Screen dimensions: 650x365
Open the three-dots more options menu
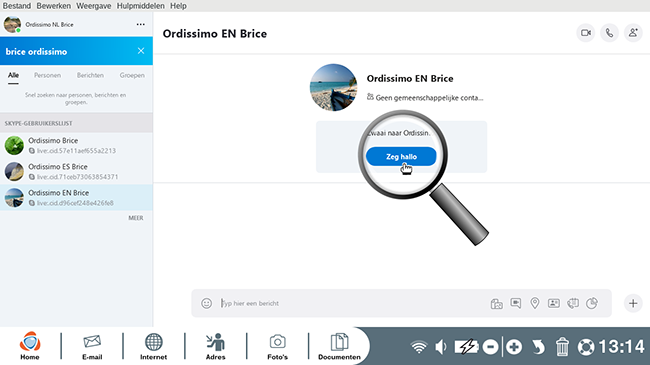pyautogui.click(x=141, y=24)
